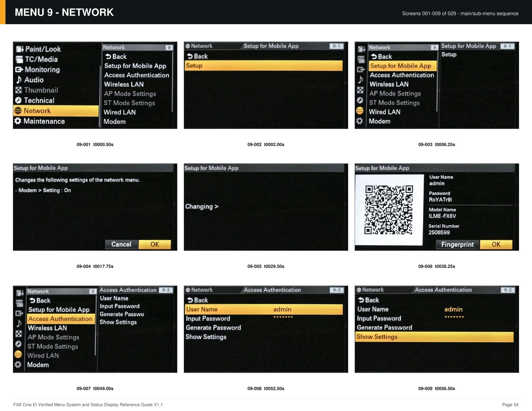Choose Generate Password in screen 09-008
The height and width of the screenshot is (411, 532).
click(213, 328)
